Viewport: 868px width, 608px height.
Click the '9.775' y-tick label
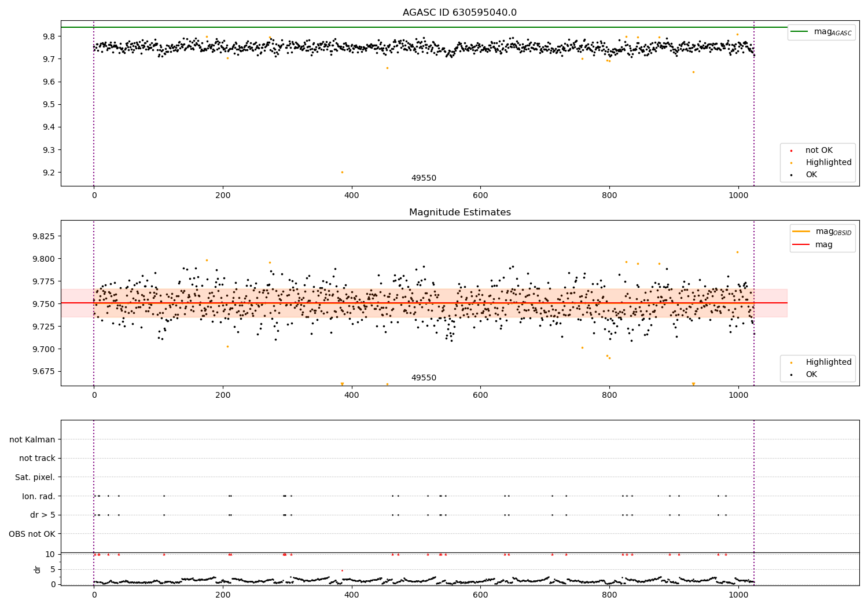tap(44, 281)
